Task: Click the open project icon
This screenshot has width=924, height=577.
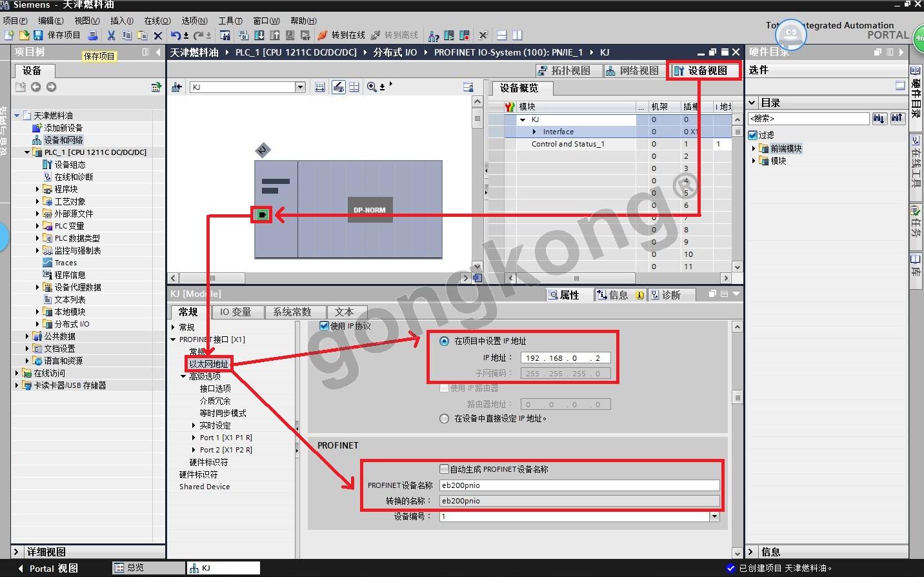Action: (24, 35)
